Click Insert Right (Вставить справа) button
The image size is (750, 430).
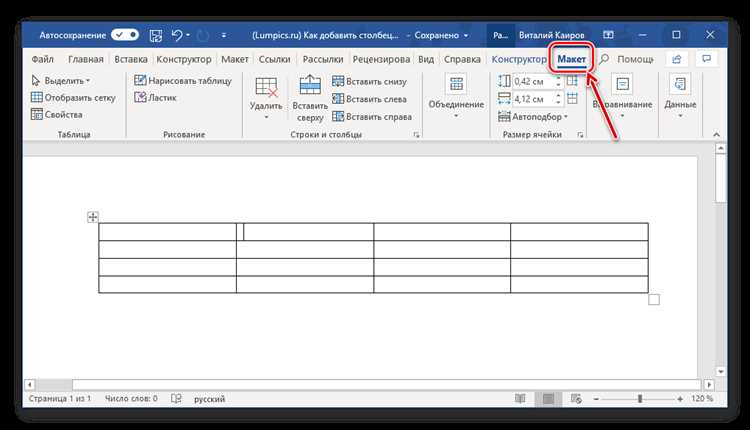click(372, 117)
